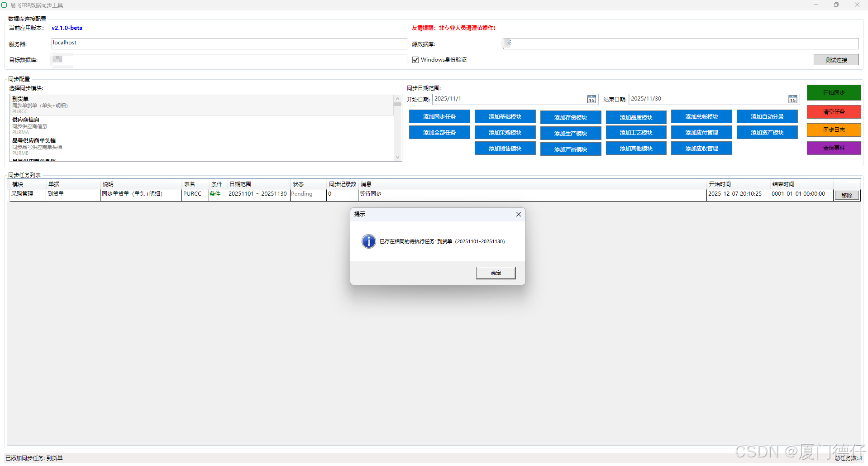868x466 pixels.
Task: Click the module list scroll-down arrow
Action: [398, 157]
